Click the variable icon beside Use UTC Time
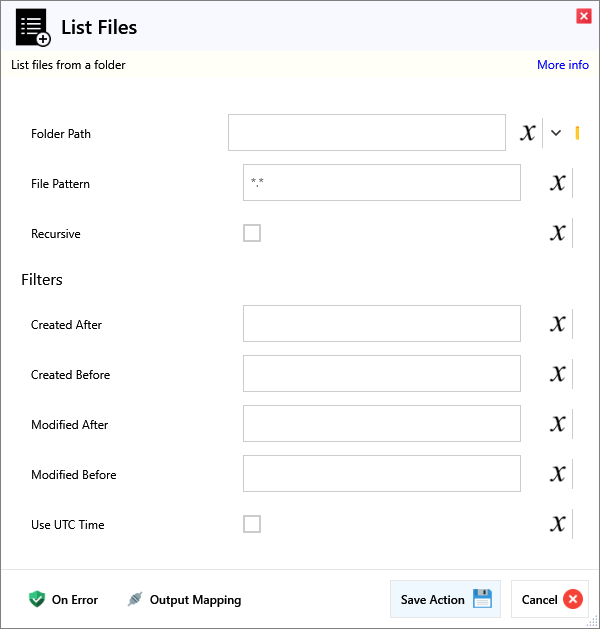 558,524
